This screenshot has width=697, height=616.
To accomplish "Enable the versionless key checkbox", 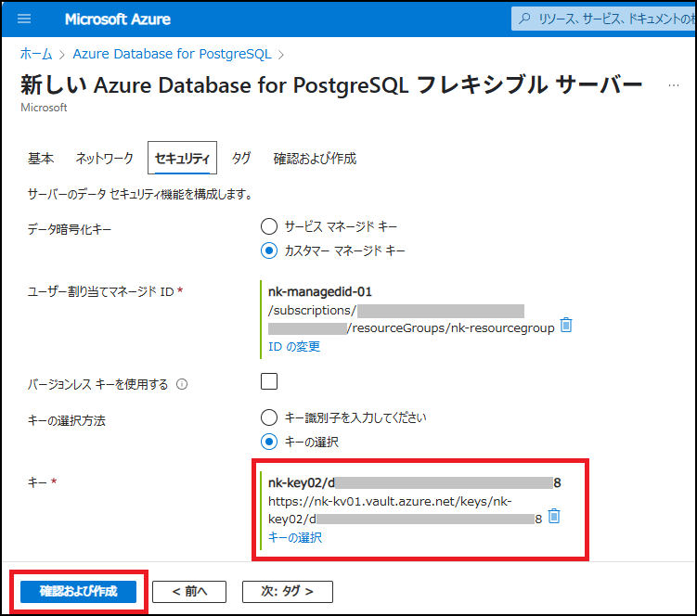I will [x=269, y=381].
